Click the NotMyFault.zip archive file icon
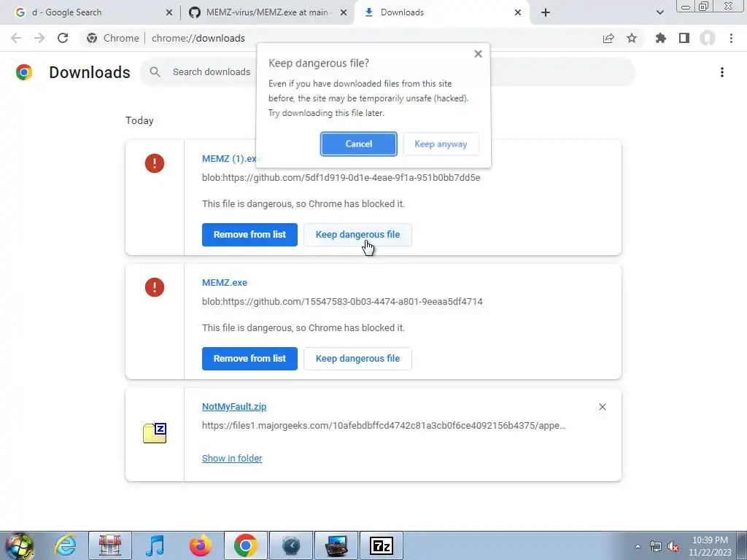 [x=155, y=432]
